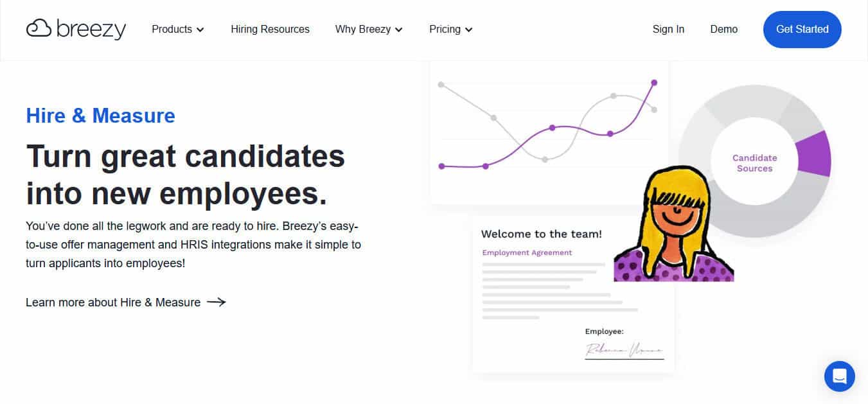The image size is (868, 404).
Task: Expand the Pricing dropdown menu
Action: click(451, 30)
